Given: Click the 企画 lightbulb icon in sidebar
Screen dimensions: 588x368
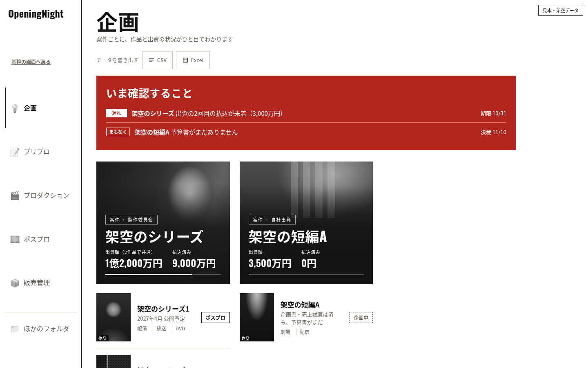Looking at the screenshot, I should 15,108.
